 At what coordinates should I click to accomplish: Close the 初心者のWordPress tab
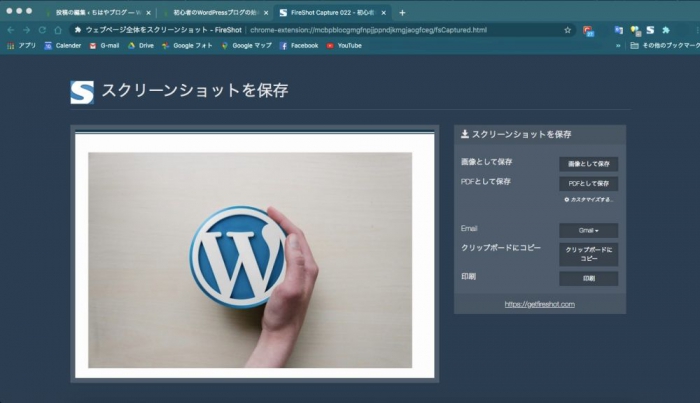266,13
